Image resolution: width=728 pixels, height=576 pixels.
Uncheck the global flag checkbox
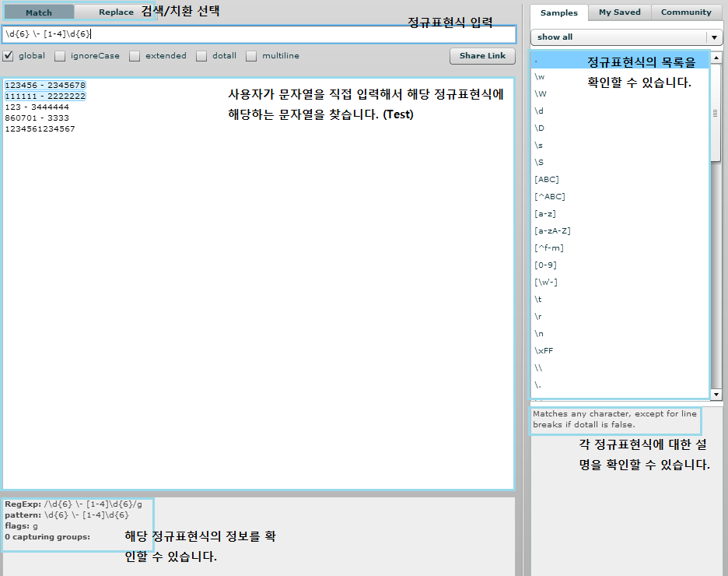tap(8, 56)
